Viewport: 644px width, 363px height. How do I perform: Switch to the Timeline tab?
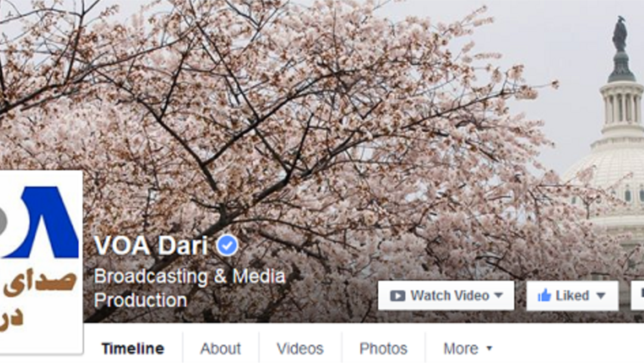coord(132,349)
